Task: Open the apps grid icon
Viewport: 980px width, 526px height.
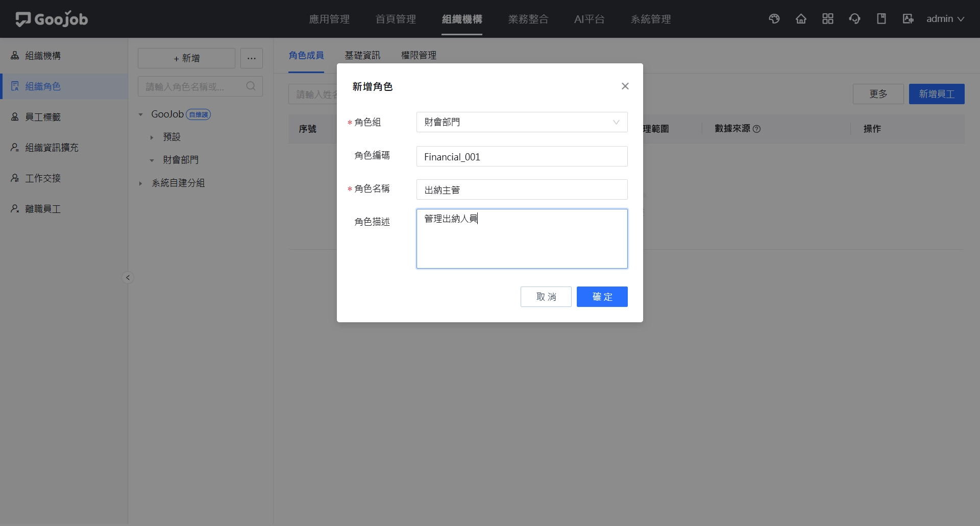Action: click(x=828, y=19)
